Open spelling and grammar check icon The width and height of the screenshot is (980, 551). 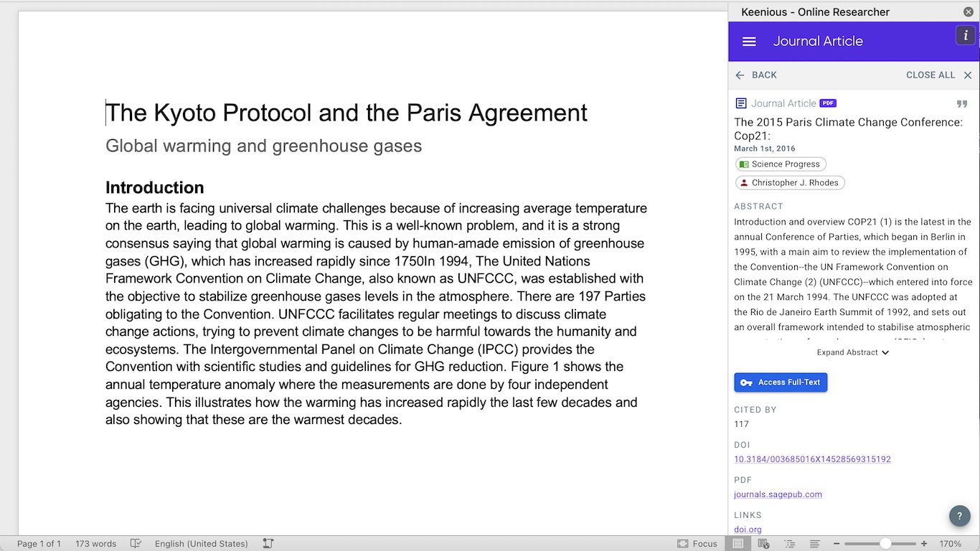tap(136, 544)
